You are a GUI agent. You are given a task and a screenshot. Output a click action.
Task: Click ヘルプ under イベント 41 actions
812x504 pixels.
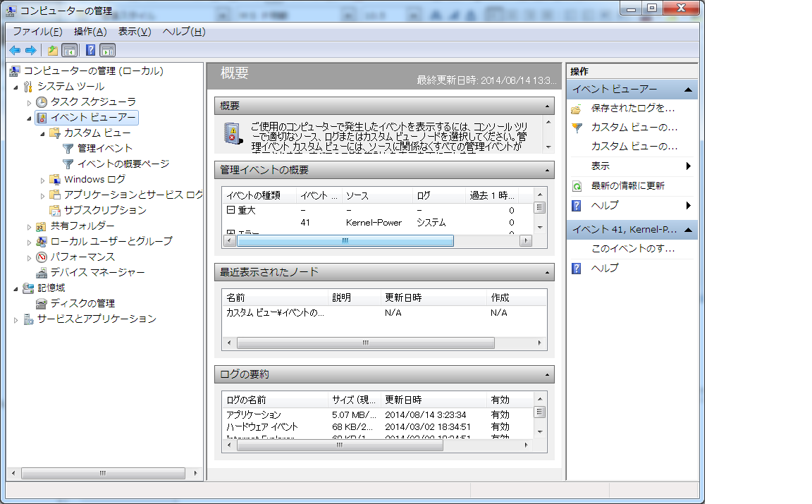coord(605,269)
